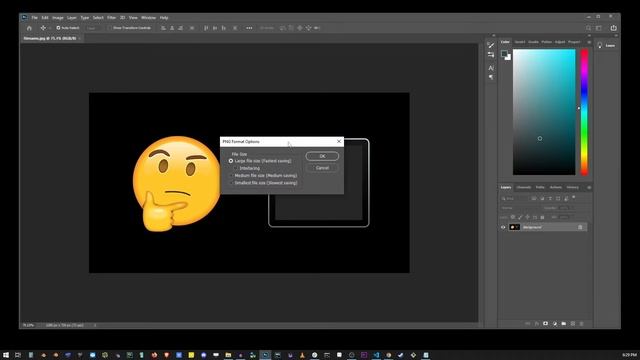The image size is (640, 360).
Task: Open the blend mode dropdown in Layers panel
Action: tap(521, 208)
